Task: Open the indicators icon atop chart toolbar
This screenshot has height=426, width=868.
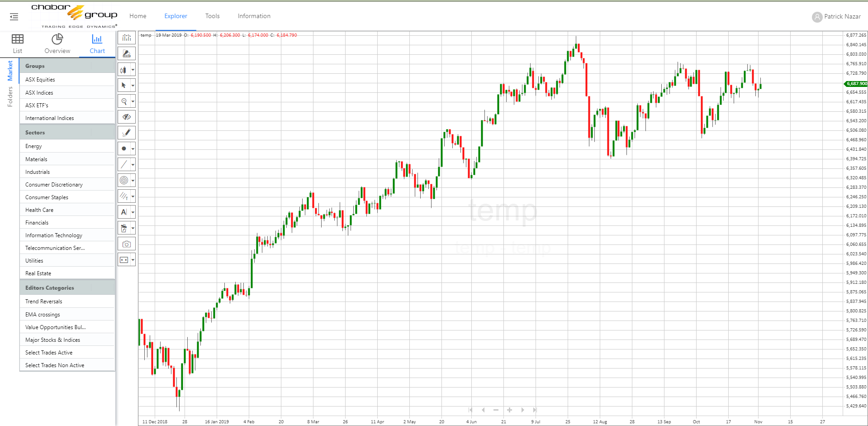Action: pos(126,38)
